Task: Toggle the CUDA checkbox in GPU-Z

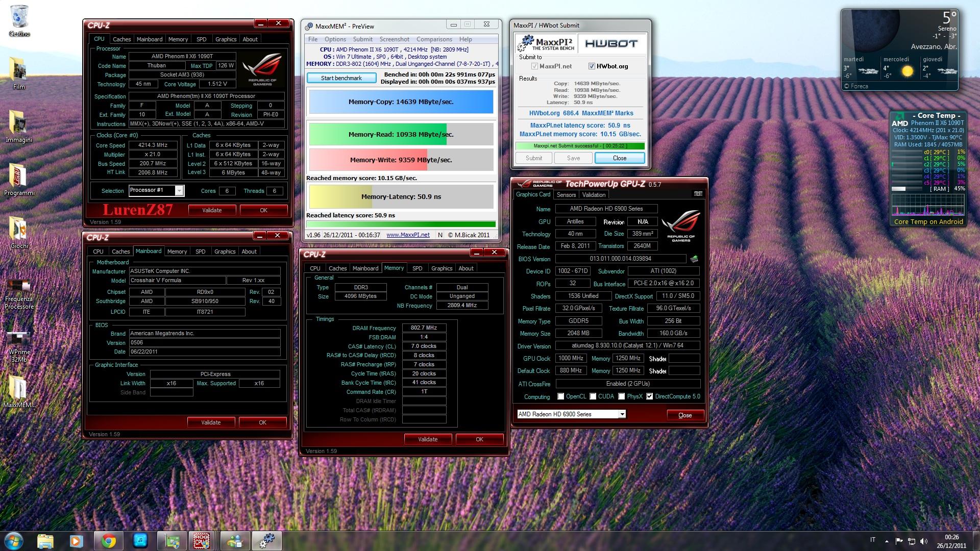Action: (593, 396)
